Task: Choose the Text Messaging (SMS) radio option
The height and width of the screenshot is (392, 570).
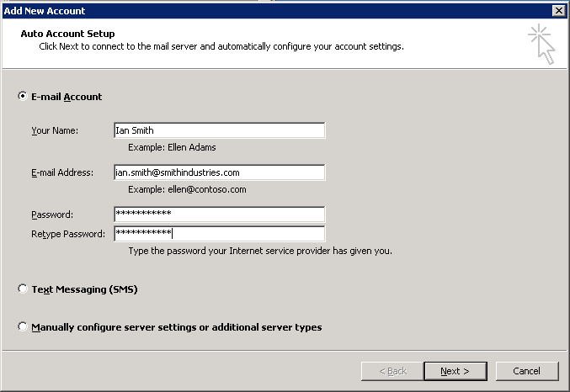Action: coord(23,289)
